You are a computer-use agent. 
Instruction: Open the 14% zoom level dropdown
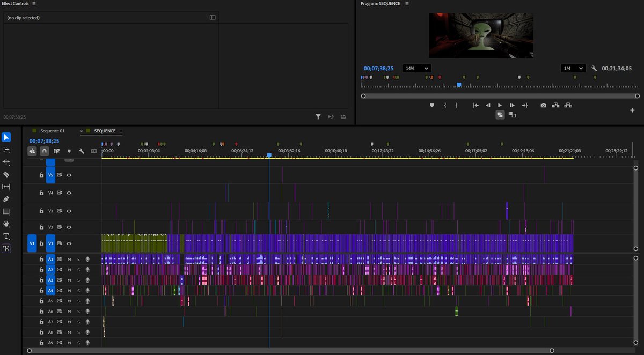pyautogui.click(x=417, y=69)
